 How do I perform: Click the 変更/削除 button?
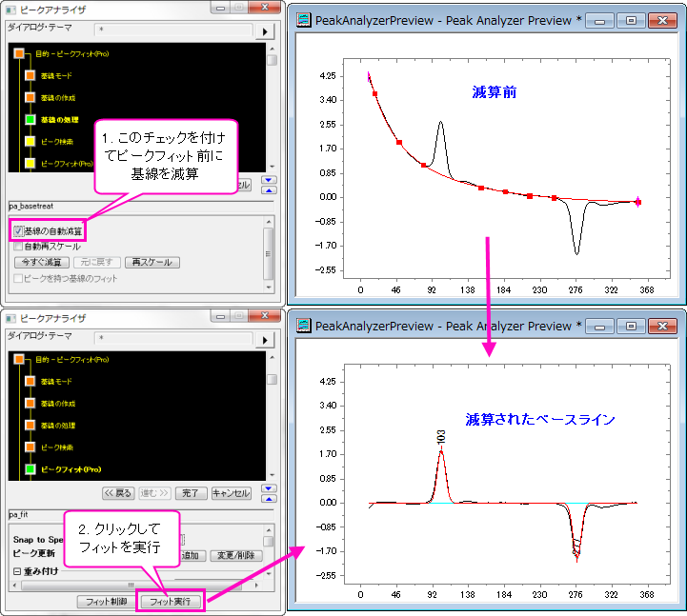coord(236,555)
